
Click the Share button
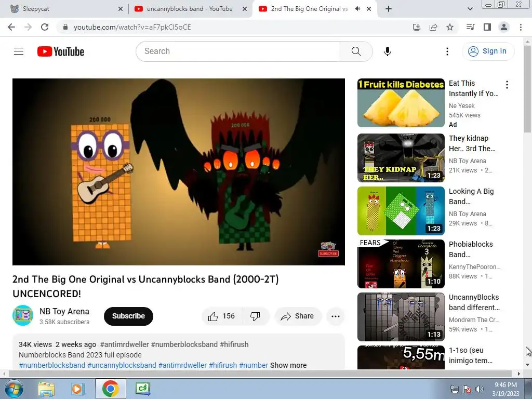click(x=298, y=316)
